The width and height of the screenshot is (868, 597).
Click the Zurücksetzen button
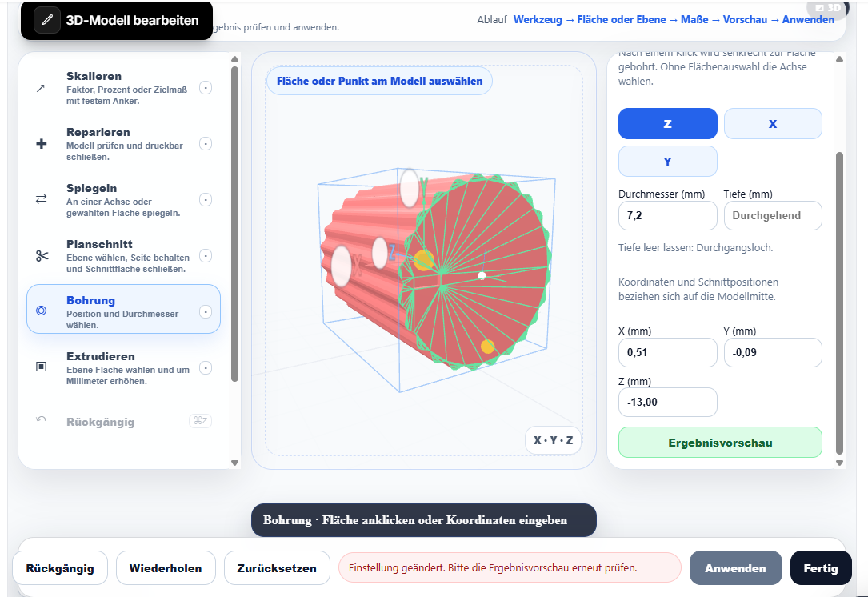point(277,567)
